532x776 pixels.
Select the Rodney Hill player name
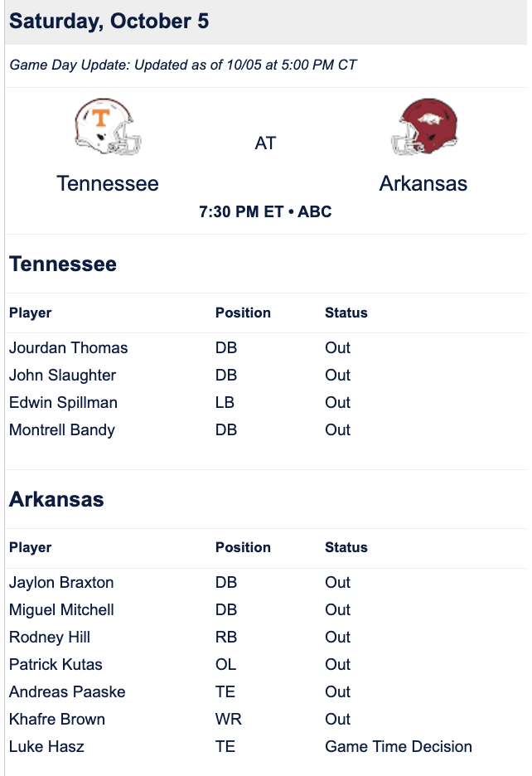[x=50, y=637]
